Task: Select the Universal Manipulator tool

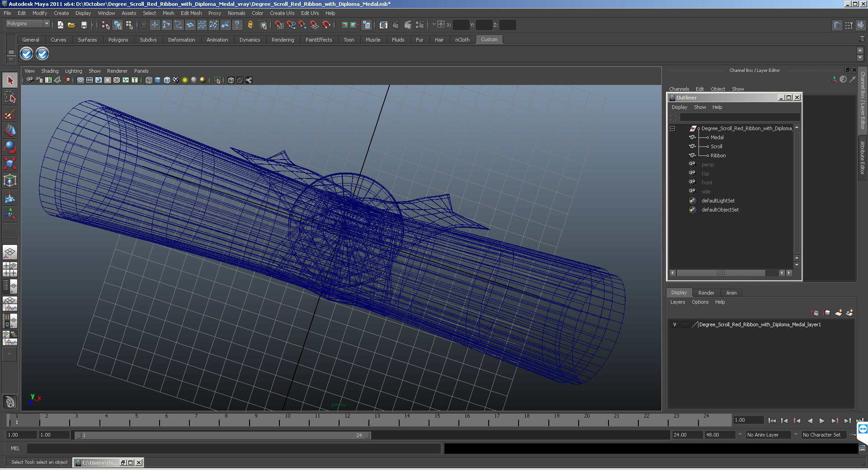Action: click(x=10, y=180)
